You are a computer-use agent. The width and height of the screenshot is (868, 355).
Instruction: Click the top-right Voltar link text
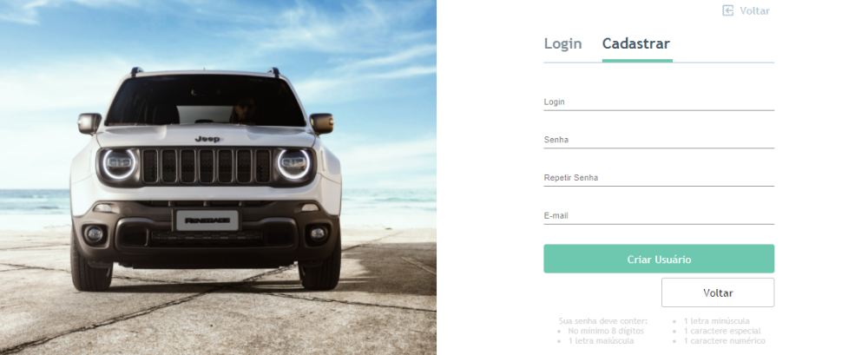point(754,10)
